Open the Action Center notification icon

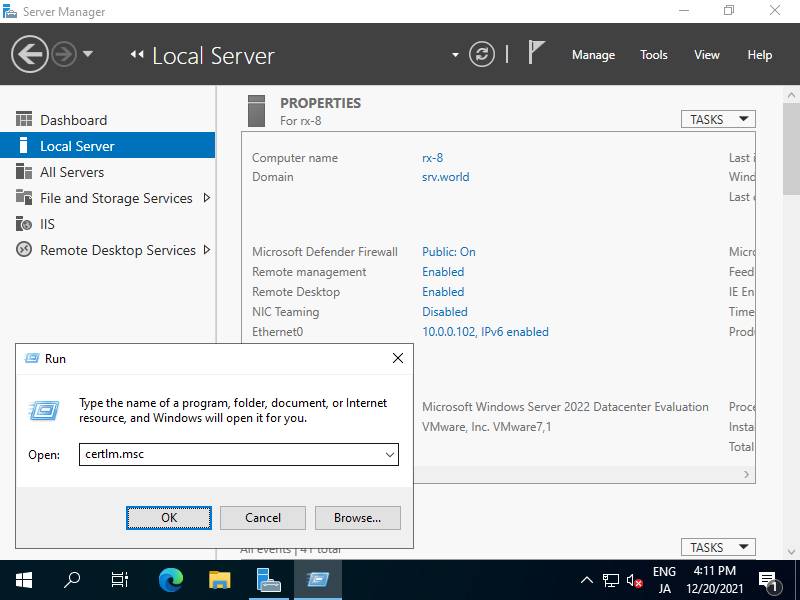(x=768, y=581)
